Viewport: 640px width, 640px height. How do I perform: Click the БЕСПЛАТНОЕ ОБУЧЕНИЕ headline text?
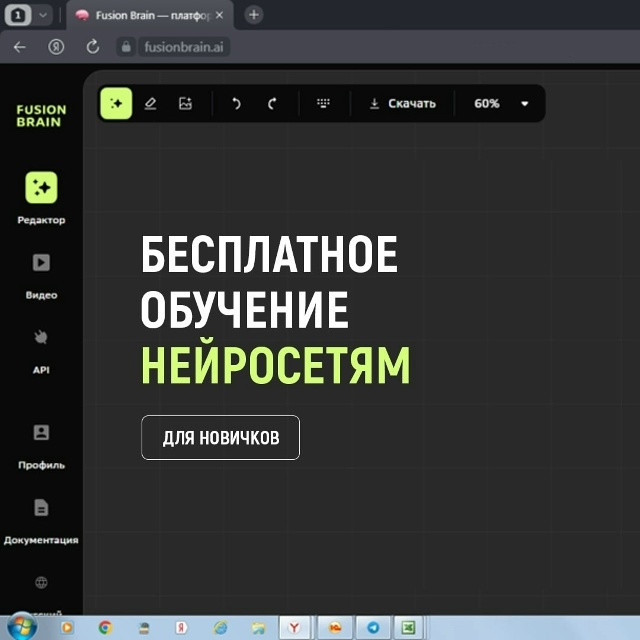269,282
